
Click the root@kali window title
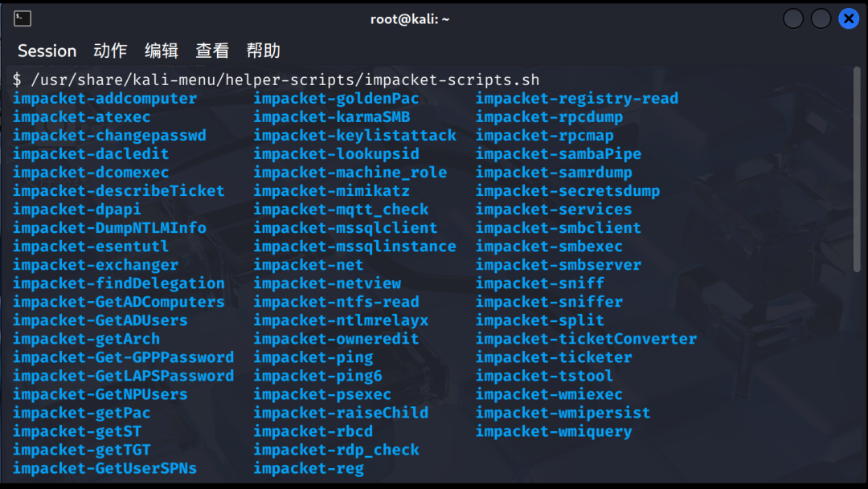click(x=410, y=19)
